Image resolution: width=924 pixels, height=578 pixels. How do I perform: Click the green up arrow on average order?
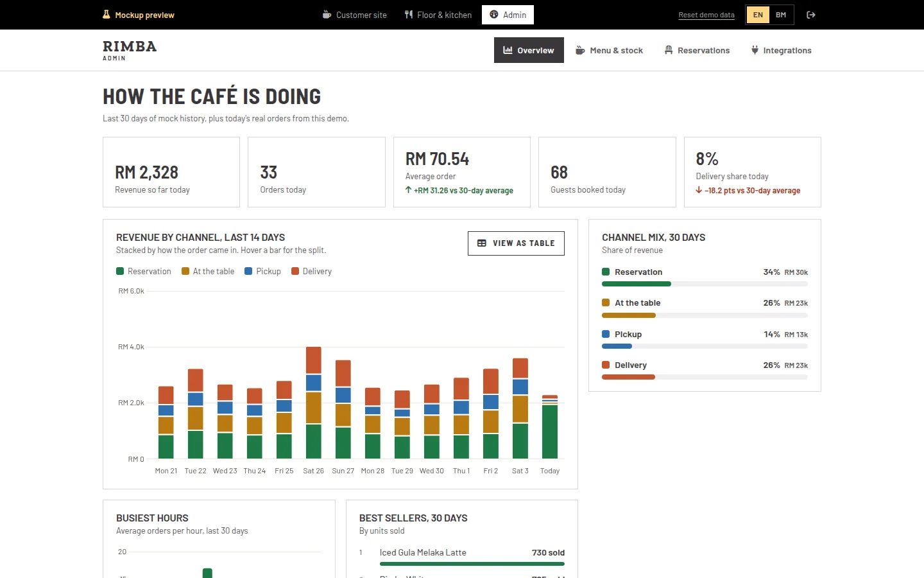[408, 190]
